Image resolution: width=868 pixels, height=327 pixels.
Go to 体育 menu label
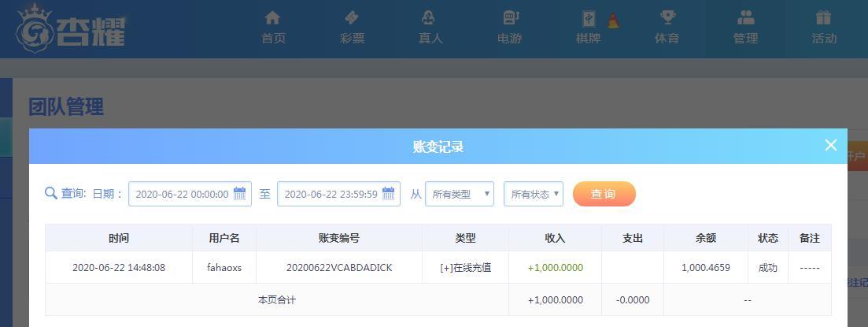click(667, 39)
